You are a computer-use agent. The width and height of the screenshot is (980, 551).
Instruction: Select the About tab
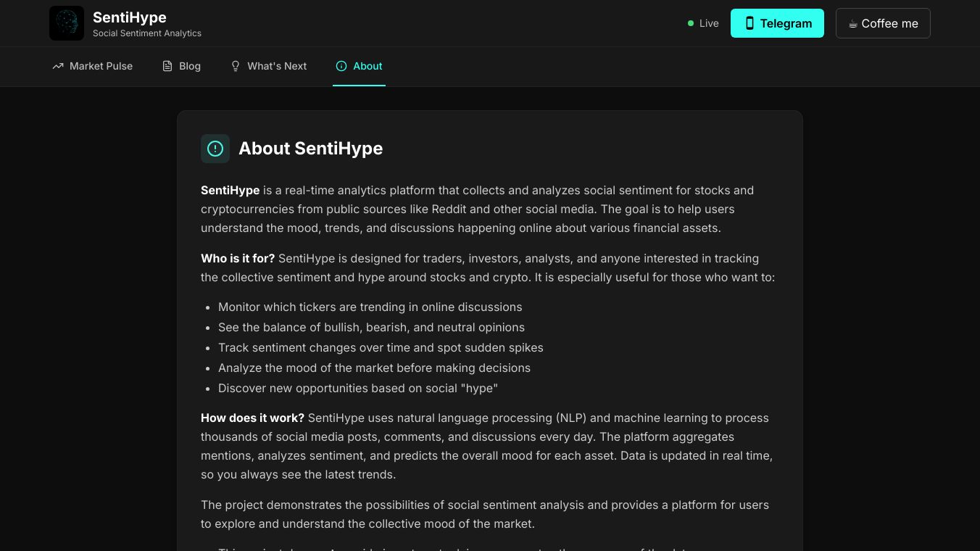click(x=367, y=66)
